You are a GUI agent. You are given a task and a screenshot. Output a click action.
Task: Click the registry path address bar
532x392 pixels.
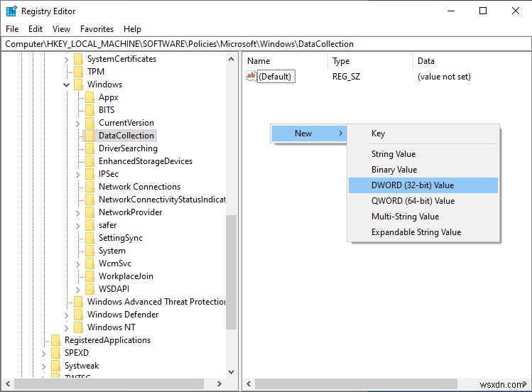[x=266, y=44]
